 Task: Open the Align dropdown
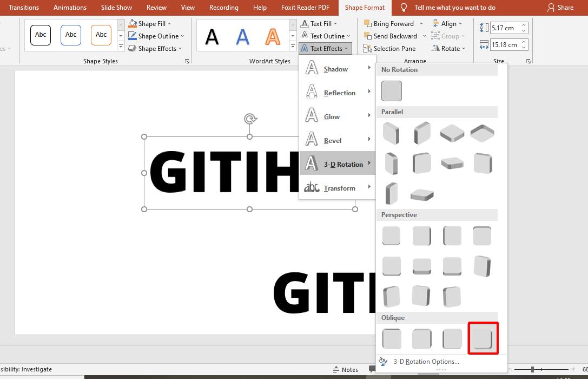[x=449, y=23]
